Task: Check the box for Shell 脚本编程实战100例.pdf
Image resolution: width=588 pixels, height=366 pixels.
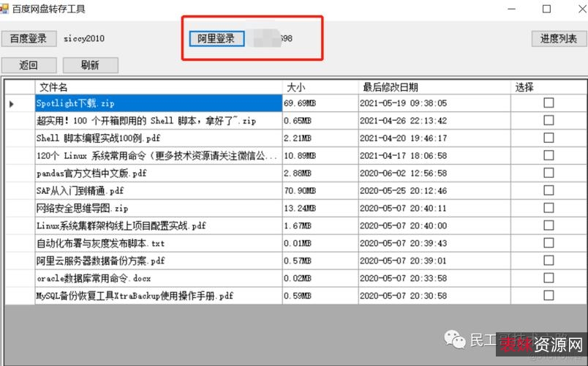Action: pyautogui.click(x=549, y=138)
